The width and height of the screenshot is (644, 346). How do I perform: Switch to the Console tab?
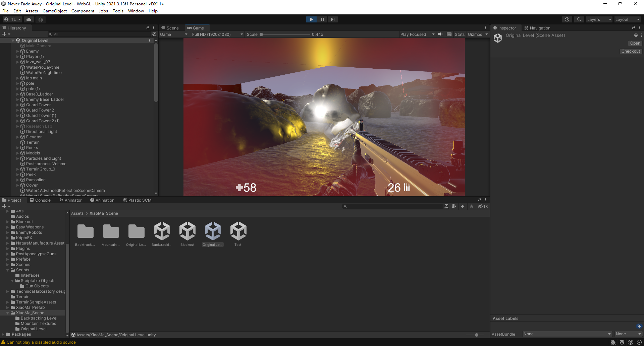point(40,200)
